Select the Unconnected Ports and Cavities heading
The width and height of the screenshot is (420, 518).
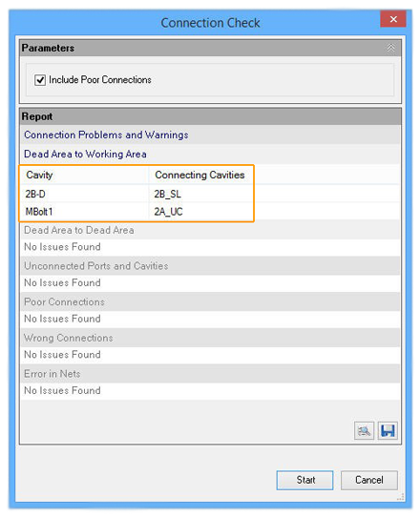96,266
